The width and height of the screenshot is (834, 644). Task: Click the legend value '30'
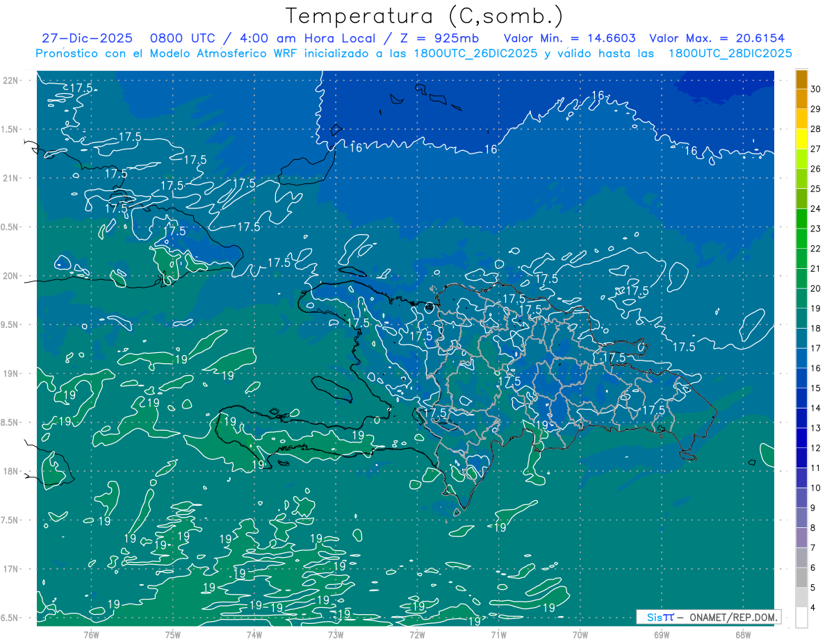tap(816, 89)
